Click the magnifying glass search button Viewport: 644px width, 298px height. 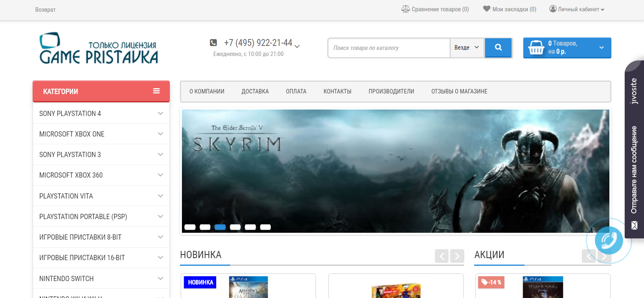pyautogui.click(x=498, y=48)
